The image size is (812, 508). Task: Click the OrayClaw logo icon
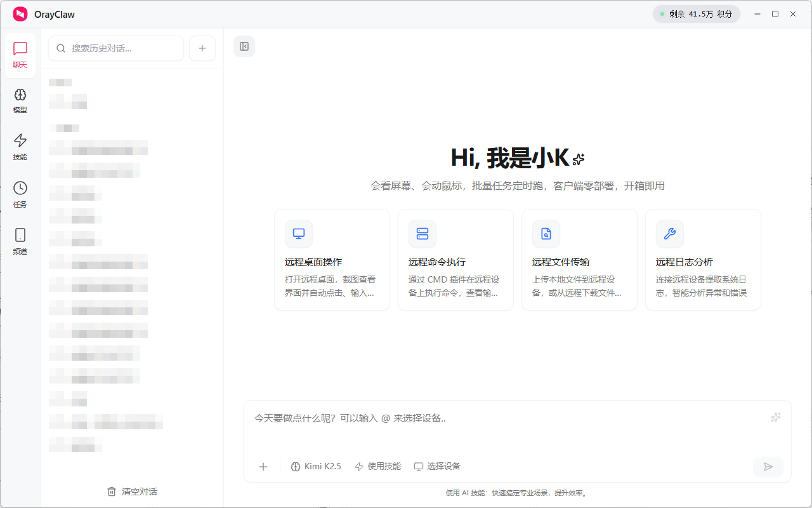coord(20,14)
